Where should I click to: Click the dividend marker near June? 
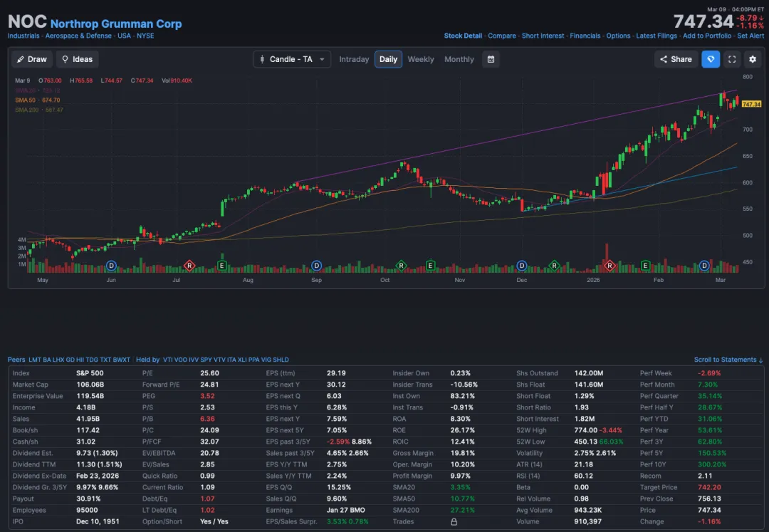111,266
